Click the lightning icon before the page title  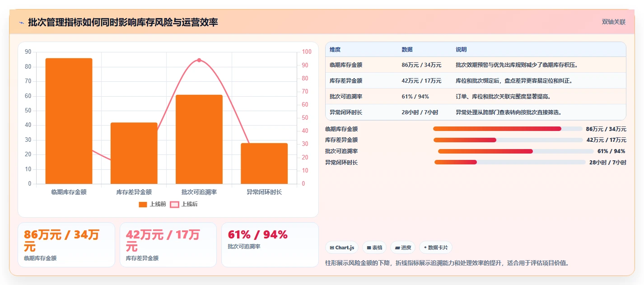tap(21, 23)
